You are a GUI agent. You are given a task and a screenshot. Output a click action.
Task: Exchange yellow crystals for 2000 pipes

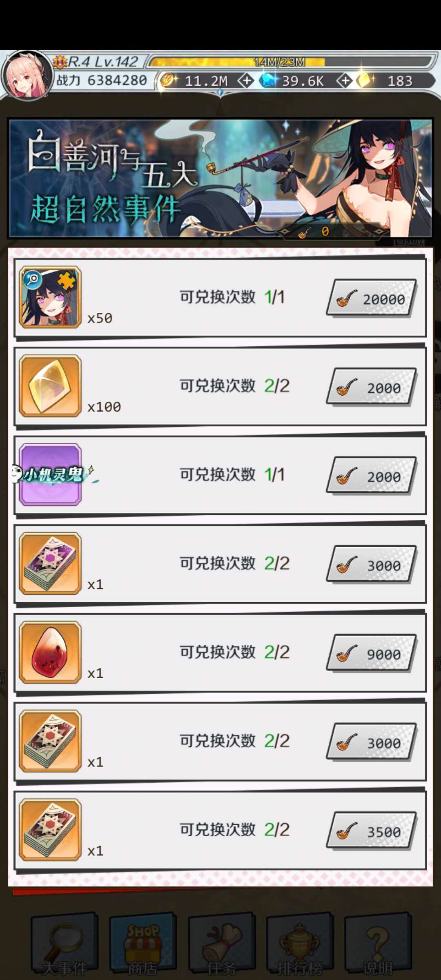(x=371, y=386)
